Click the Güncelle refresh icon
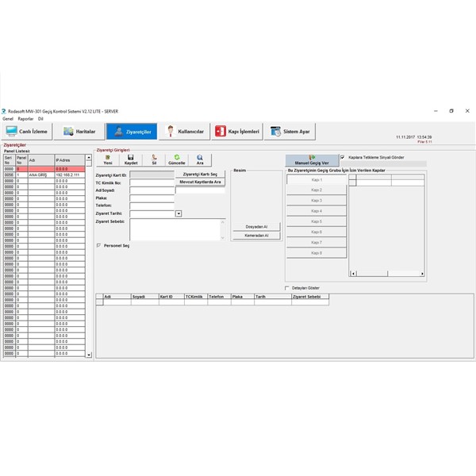476x476 pixels. (x=177, y=159)
